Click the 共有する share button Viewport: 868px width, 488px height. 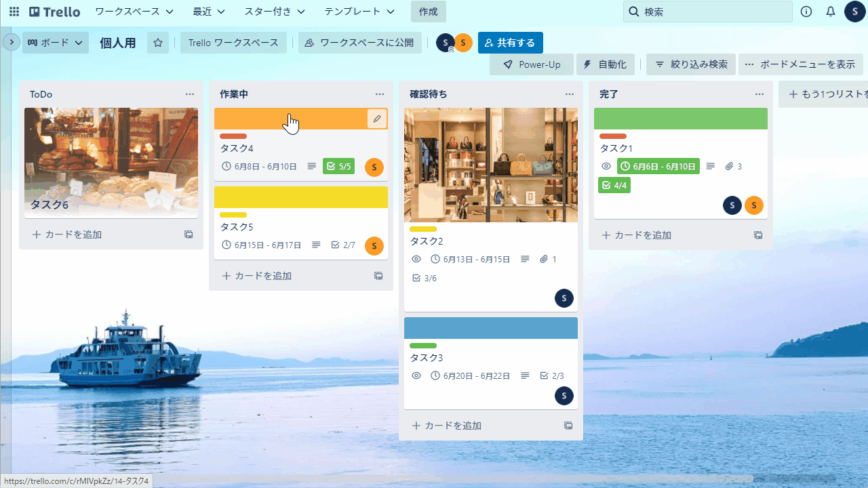click(x=511, y=43)
